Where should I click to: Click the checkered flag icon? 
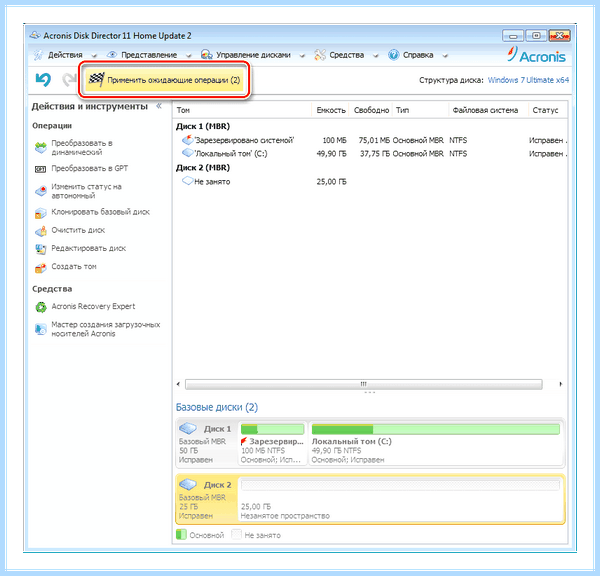pos(96,80)
